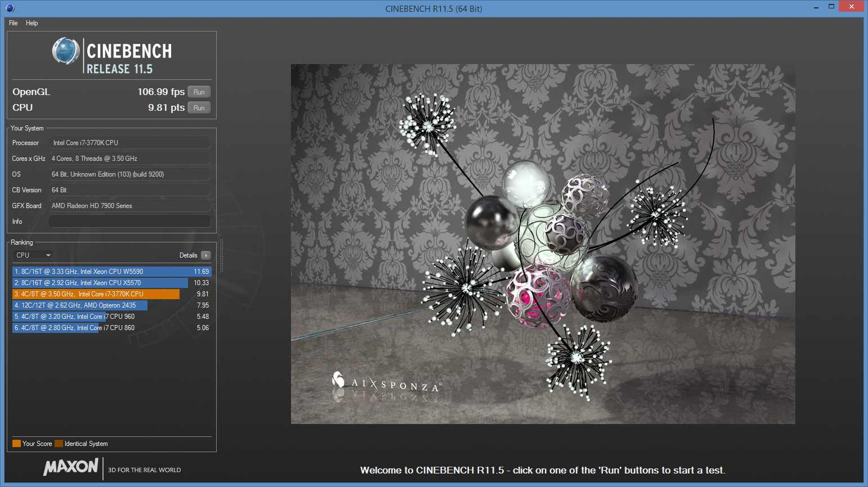868x487 pixels.
Task: Click the OS field showing 64 Bit build 9200
Action: (129, 174)
